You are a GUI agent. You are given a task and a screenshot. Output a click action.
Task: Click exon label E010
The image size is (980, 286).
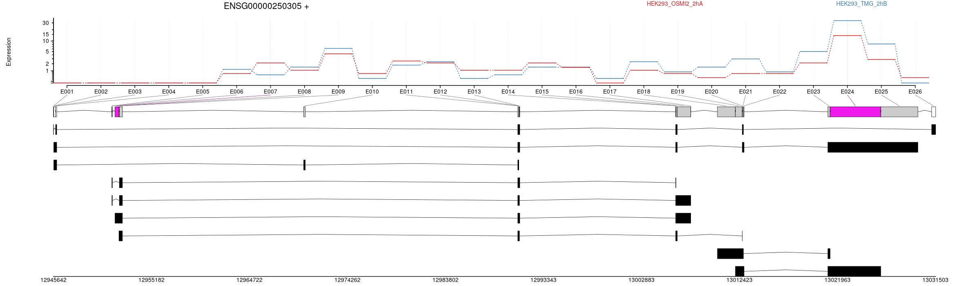point(372,92)
